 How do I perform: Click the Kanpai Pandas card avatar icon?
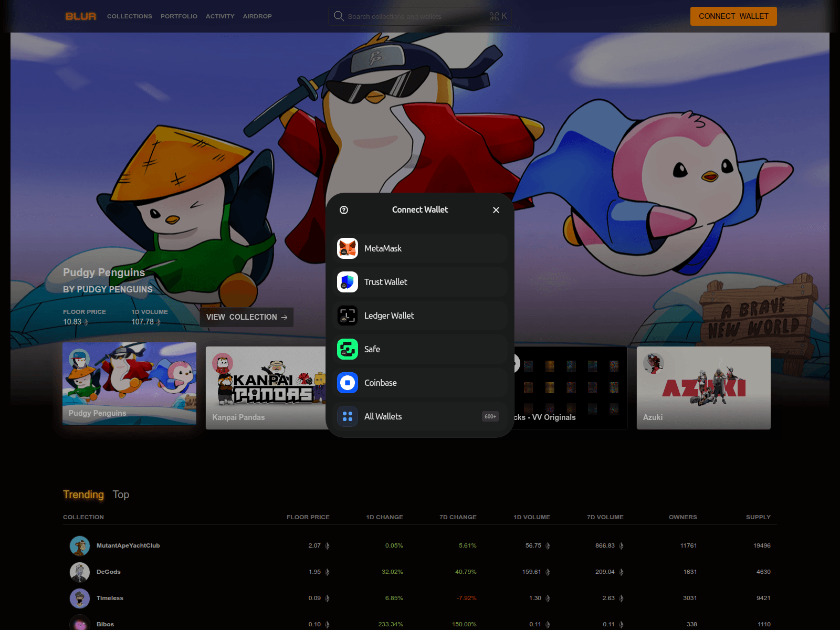pyautogui.click(x=223, y=363)
